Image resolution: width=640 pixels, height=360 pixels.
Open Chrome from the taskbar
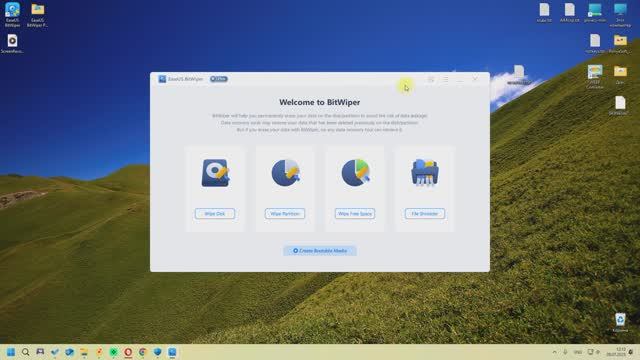pyautogui.click(x=143, y=352)
